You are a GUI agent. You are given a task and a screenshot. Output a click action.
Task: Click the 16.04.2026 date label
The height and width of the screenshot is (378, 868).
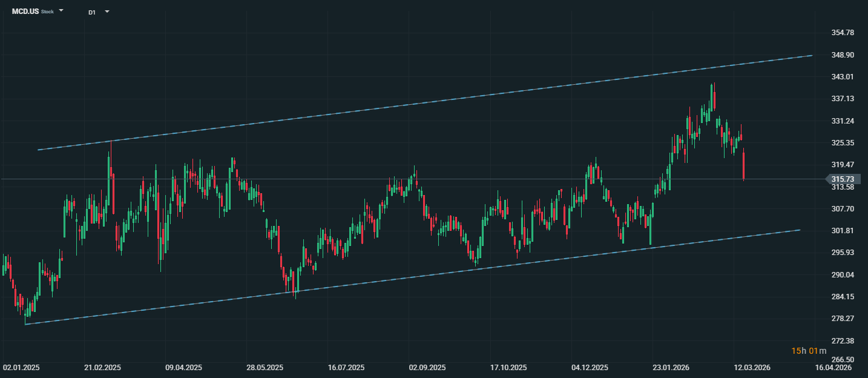tap(833, 368)
